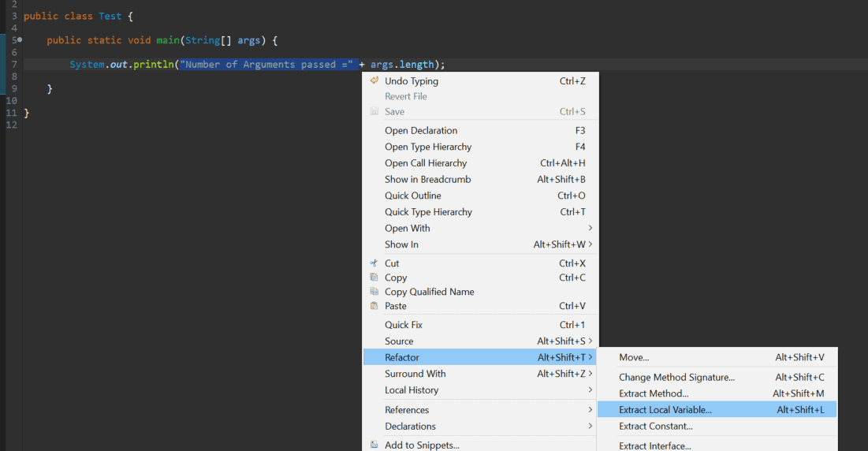
Task: Click the method marker on line 5
Action: [x=20, y=40]
